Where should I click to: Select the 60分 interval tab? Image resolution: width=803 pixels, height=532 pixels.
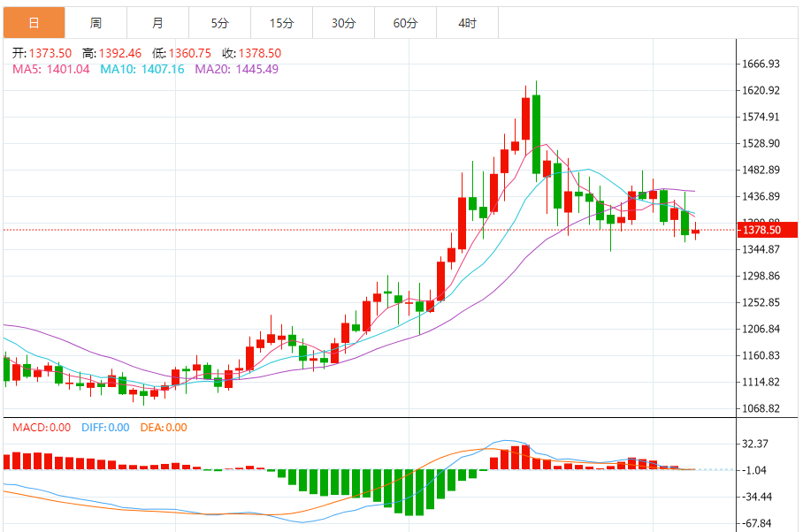tap(405, 23)
